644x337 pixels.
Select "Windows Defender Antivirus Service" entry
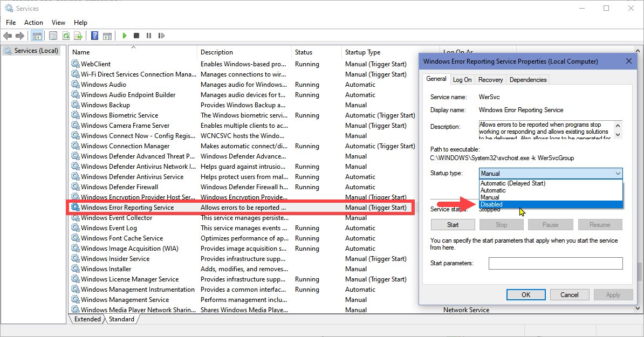[x=132, y=177]
